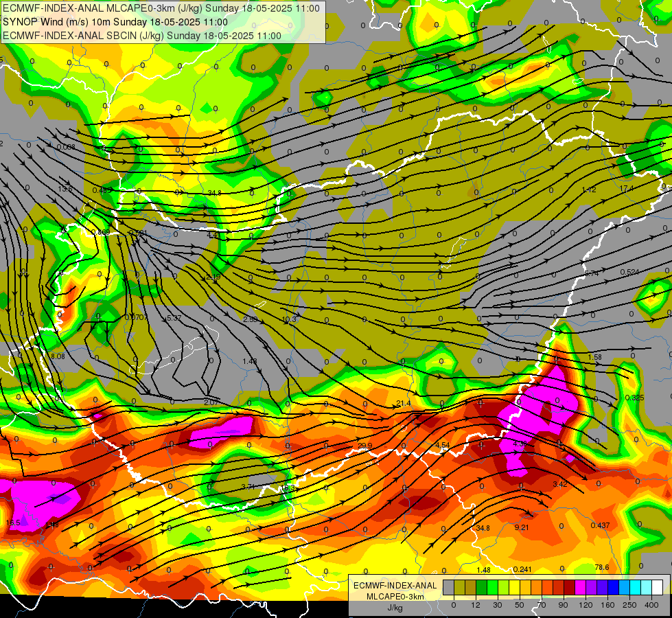Click the legend tick label '120'

click(x=586, y=605)
